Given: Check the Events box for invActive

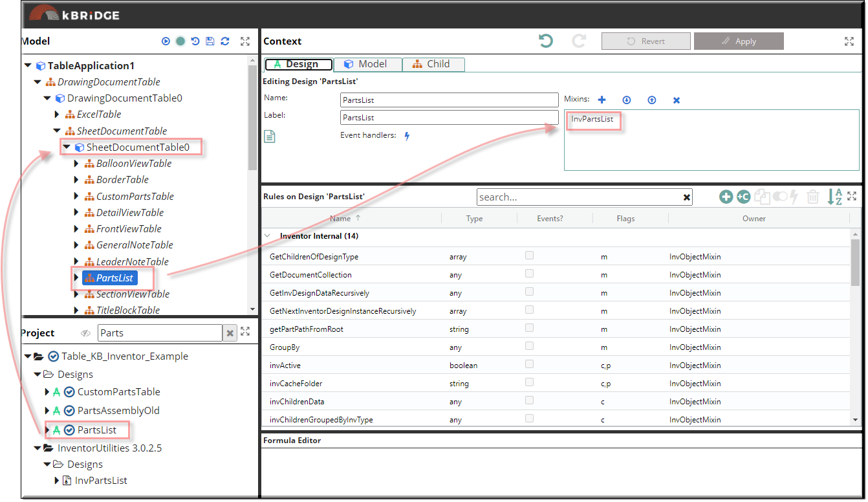Looking at the screenshot, I should (529, 364).
